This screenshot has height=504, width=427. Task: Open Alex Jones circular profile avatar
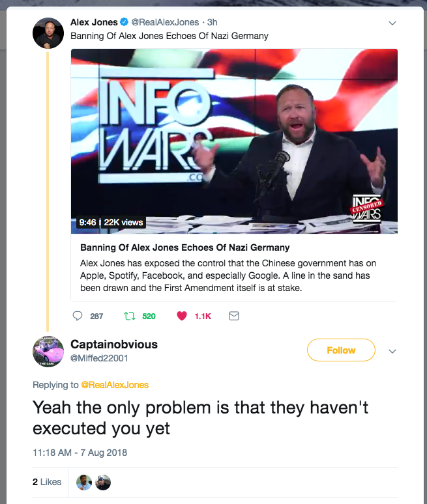48,33
